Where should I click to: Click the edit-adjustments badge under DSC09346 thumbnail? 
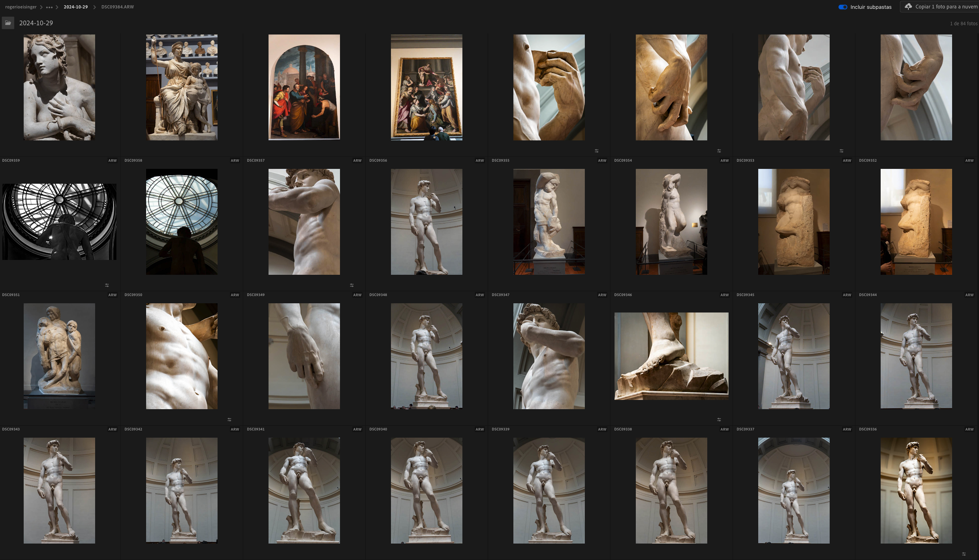[719, 420]
